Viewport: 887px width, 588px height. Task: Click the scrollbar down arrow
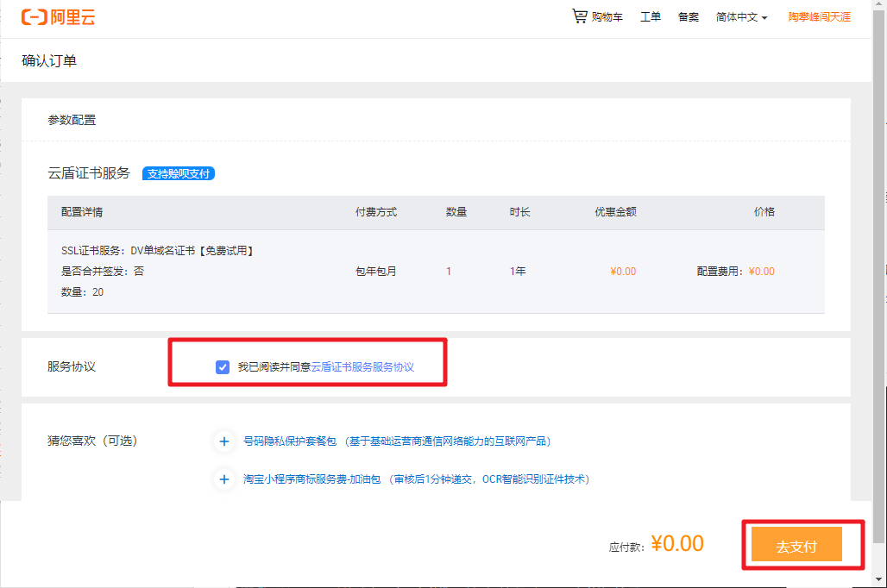click(879, 580)
